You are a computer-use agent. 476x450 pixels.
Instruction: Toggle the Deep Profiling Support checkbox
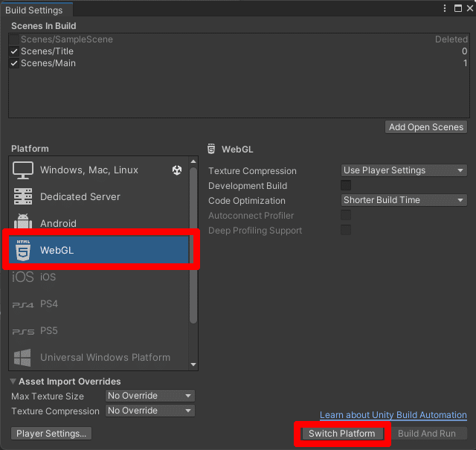346,230
